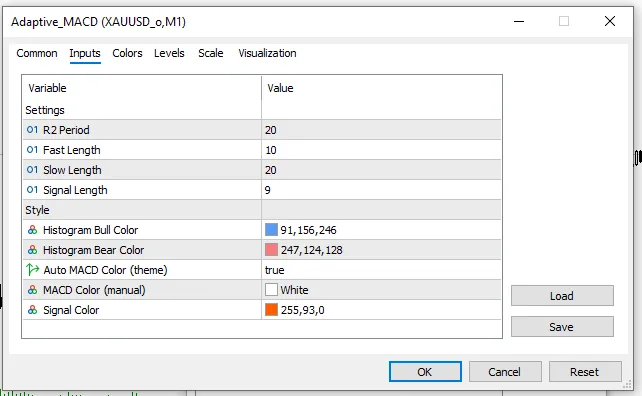
Task: Click the 91,156,246 color value
Action: [x=308, y=230]
